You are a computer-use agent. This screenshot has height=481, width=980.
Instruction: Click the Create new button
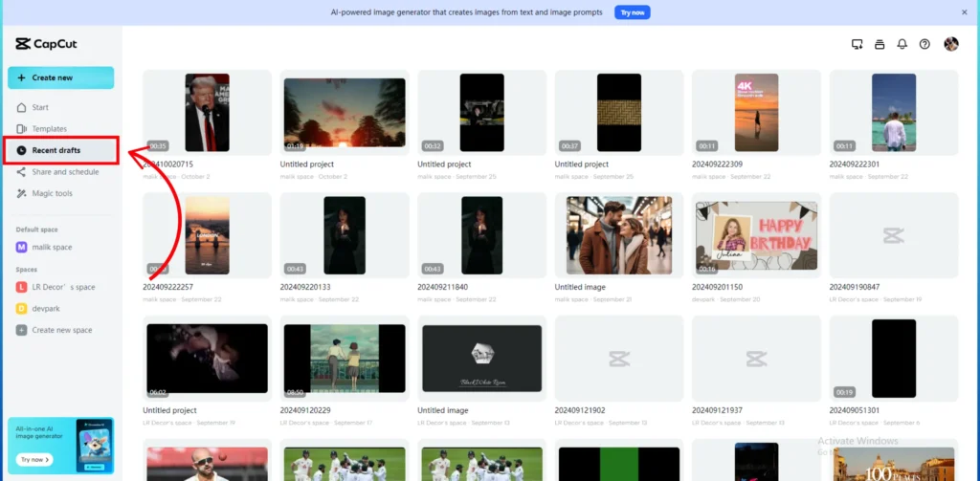pos(60,78)
